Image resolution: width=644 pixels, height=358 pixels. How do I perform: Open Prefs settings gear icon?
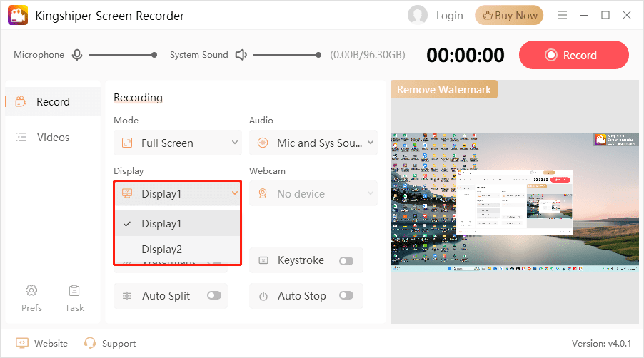(x=31, y=290)
